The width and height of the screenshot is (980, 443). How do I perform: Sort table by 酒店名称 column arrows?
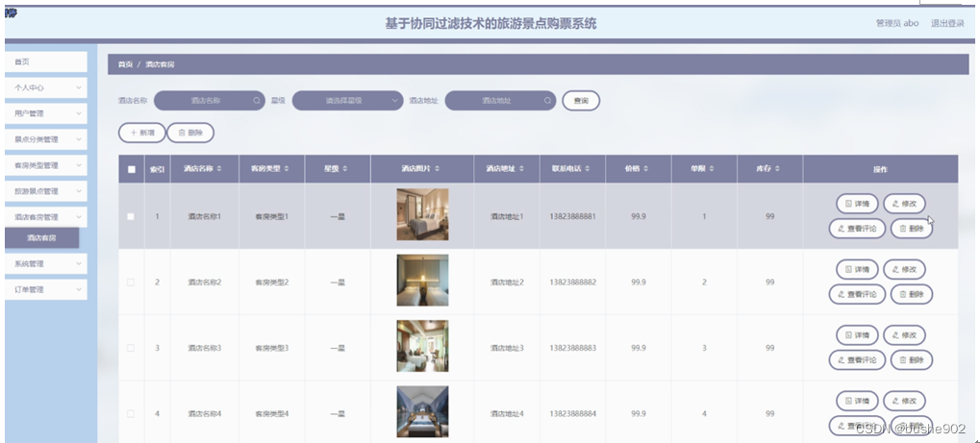point(219,169)
